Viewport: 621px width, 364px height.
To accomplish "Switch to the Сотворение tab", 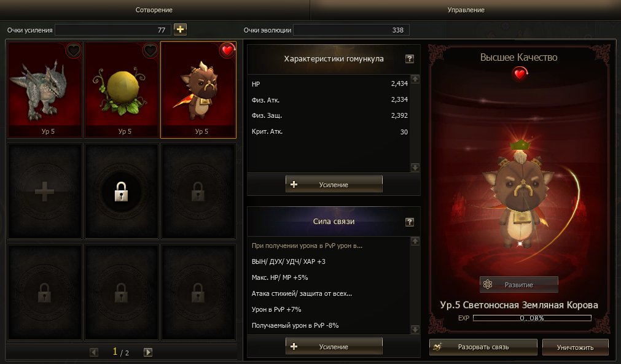I will pos(154,10).
